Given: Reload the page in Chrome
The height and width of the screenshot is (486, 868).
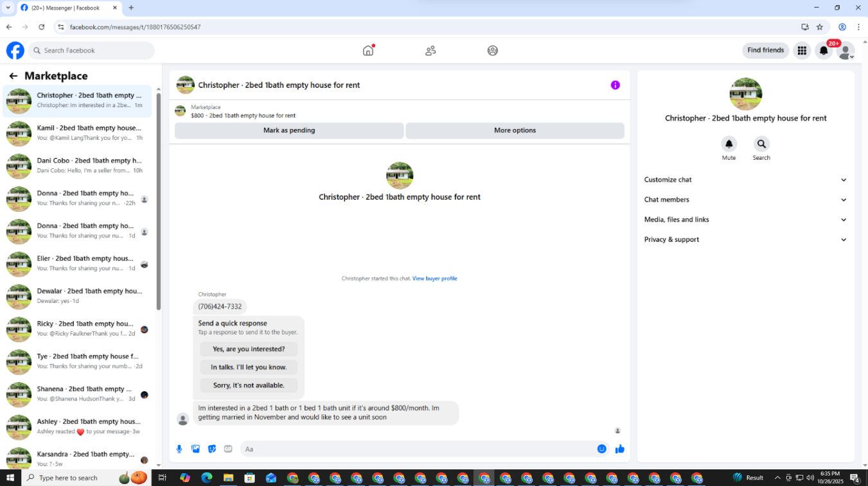Looking at the screenshot, I should coord(42,27).
